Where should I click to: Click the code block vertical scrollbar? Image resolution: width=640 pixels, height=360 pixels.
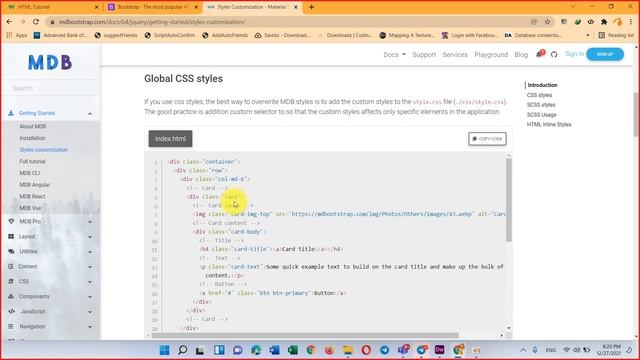[x=509, y=200]
